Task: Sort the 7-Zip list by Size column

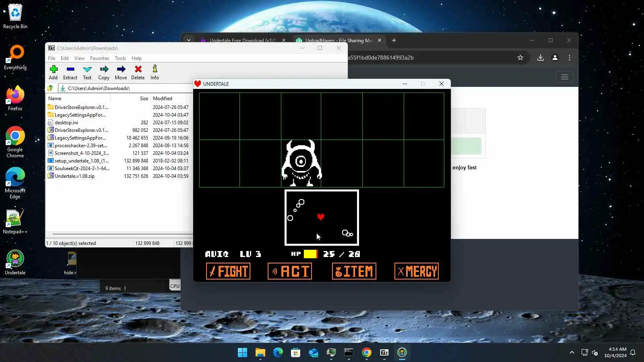Action: click(144, 99)
